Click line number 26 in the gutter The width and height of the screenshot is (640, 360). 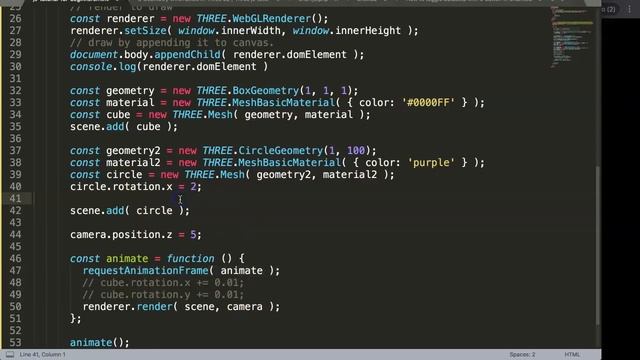[x=16, y=18]
